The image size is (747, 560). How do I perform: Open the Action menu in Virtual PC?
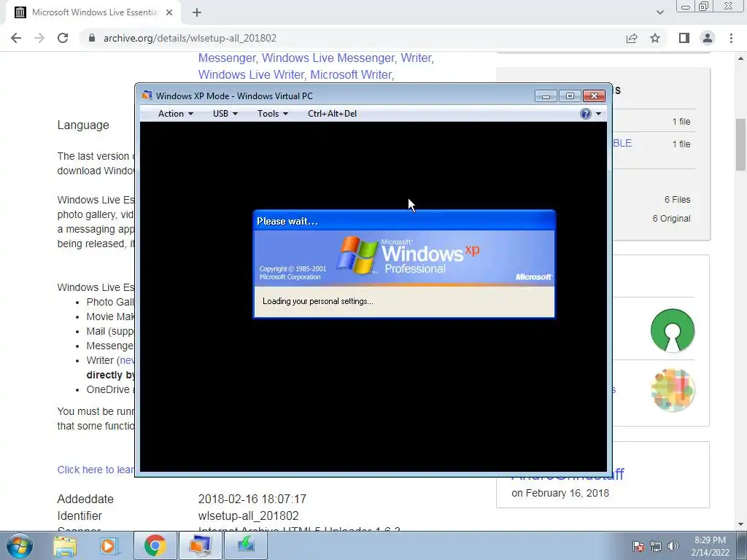pos(175,114)
